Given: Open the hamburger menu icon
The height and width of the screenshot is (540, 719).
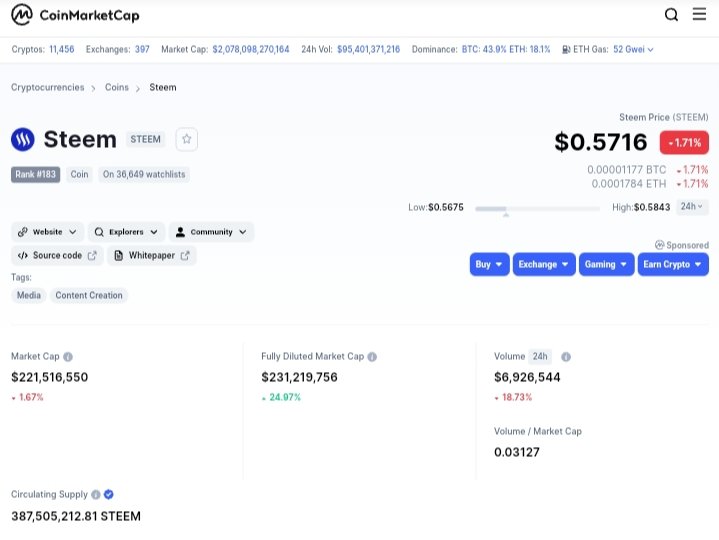Looking at the screenshot, I should 699,14.
